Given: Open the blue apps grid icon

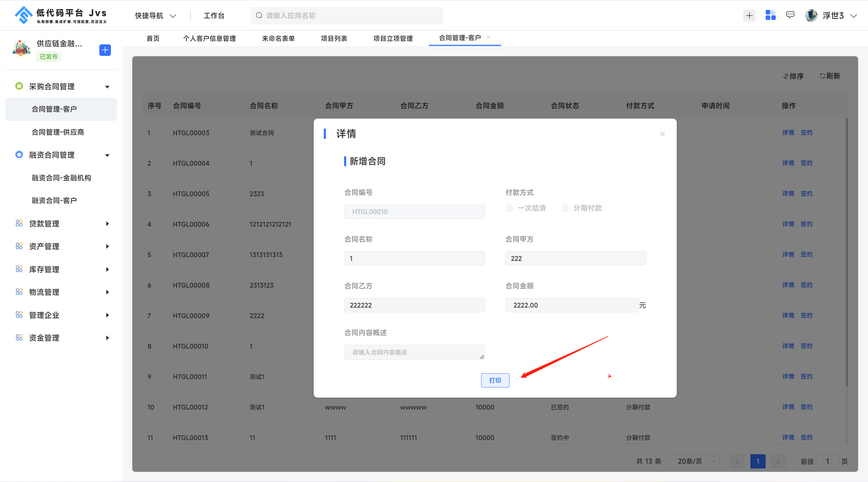Looking at the screenshot, I should pos(770,15).
